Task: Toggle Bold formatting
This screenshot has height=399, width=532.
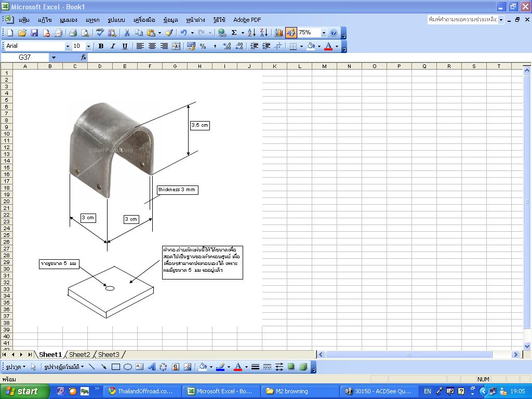Action: tap(101, 46)
